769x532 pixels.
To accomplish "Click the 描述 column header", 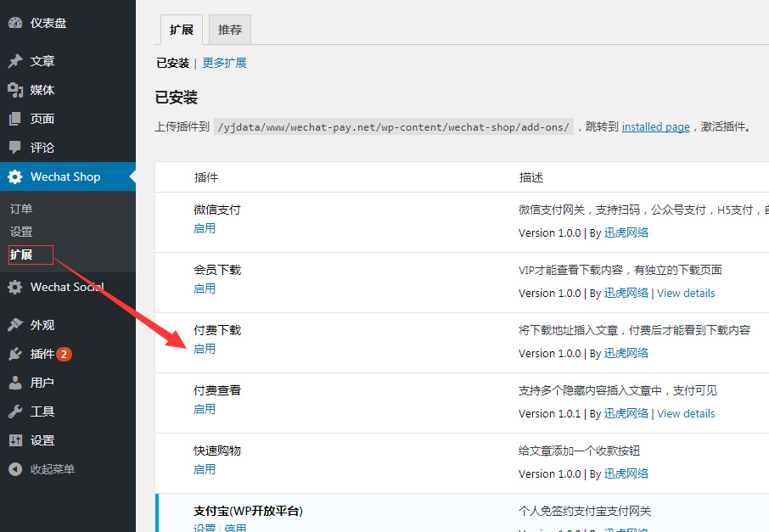I will tap(531, 177).
